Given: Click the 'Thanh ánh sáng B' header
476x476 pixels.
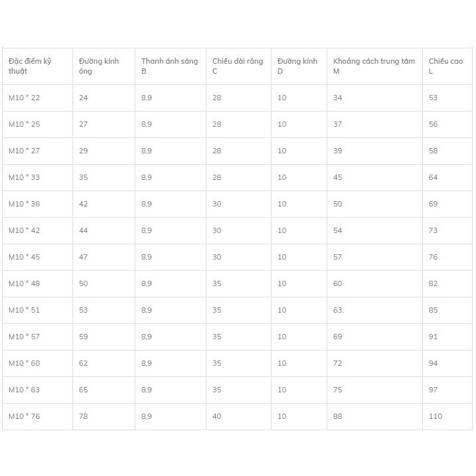Looking at the screenshot, I should click(171, 66).
